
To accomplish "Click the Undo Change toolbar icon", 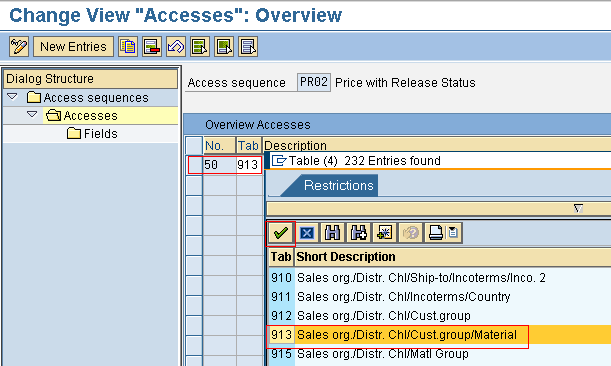I will [x=176, y=47].
